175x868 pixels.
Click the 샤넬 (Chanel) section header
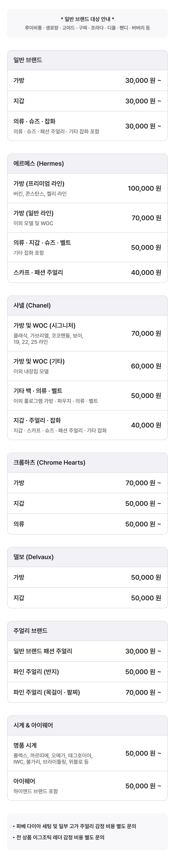[x=87, y=306]
